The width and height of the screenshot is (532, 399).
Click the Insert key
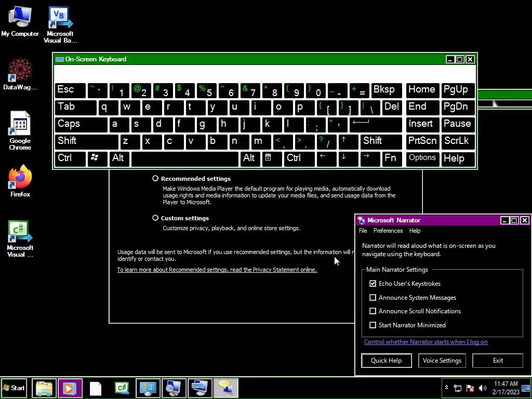click(422, 125)
